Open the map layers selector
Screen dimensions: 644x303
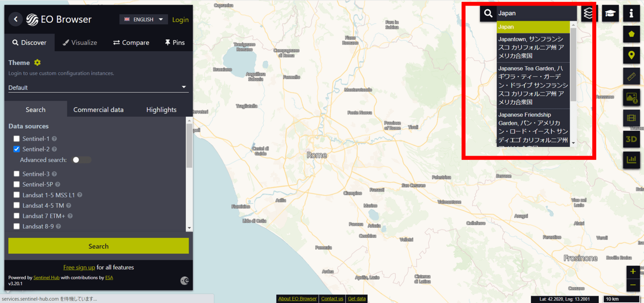click(588, 14)
